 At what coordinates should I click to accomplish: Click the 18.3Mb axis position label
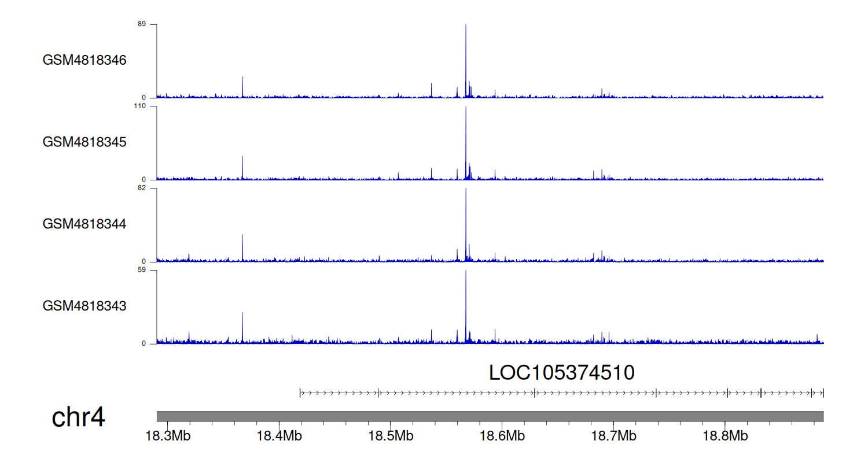[x=168, y=435]
